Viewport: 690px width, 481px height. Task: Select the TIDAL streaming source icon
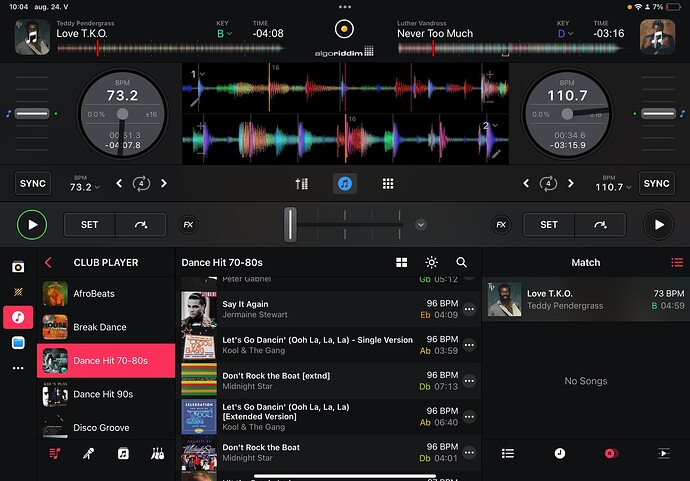(18, 292)
